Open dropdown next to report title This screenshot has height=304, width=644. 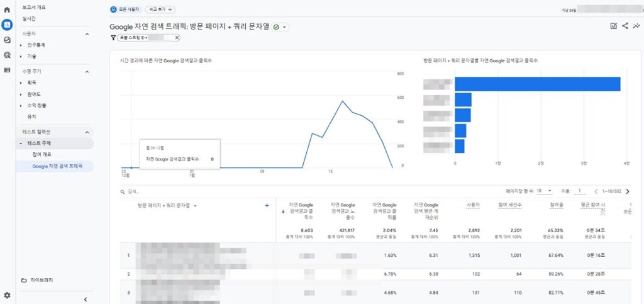pos(284,27)
